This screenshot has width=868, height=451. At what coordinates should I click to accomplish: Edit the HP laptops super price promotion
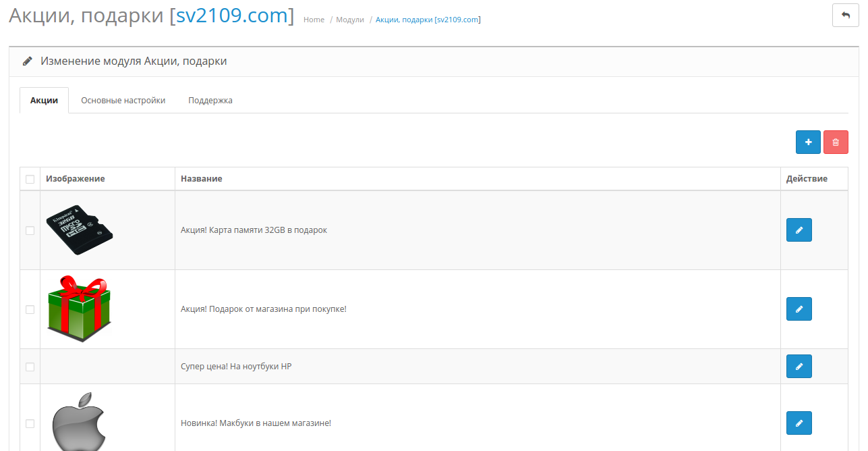tap(799, 367)
